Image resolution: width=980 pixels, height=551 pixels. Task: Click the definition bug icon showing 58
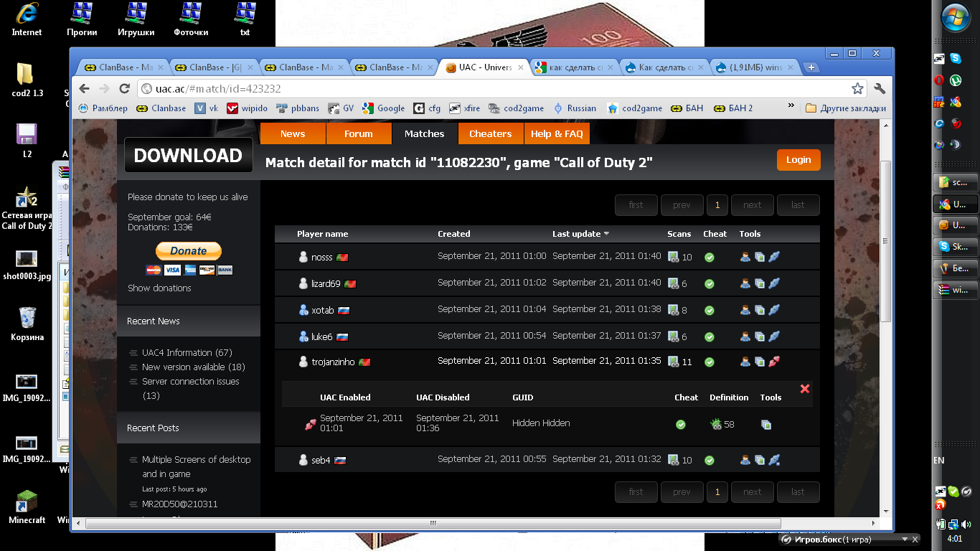(715, 424)
